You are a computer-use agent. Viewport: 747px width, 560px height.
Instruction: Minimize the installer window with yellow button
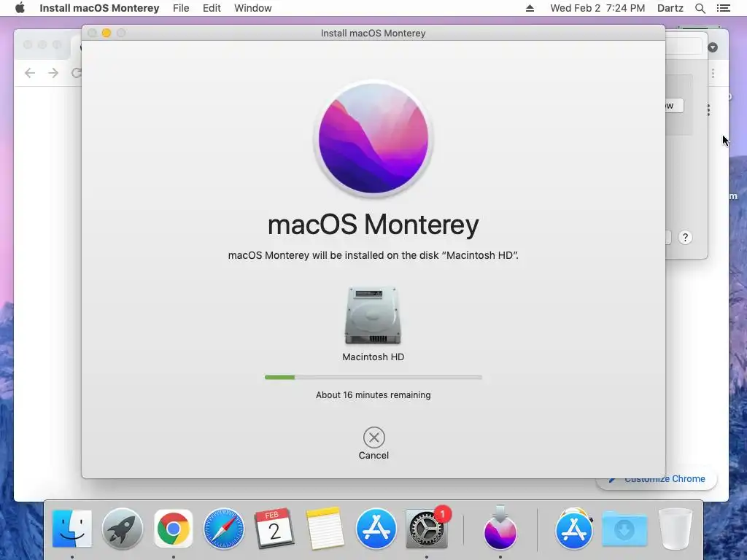107,33
